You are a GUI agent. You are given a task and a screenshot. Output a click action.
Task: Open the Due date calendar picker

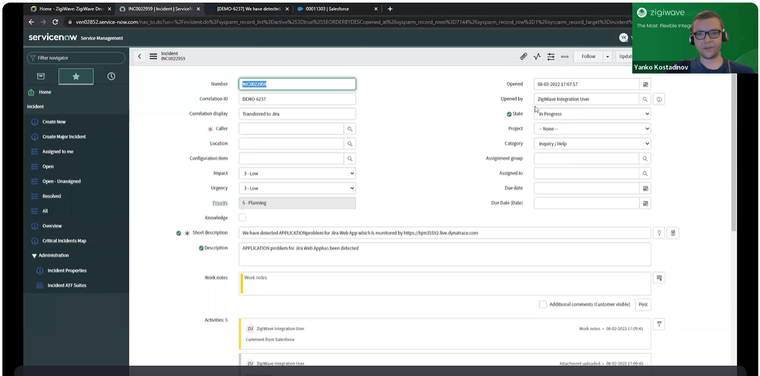645,188
